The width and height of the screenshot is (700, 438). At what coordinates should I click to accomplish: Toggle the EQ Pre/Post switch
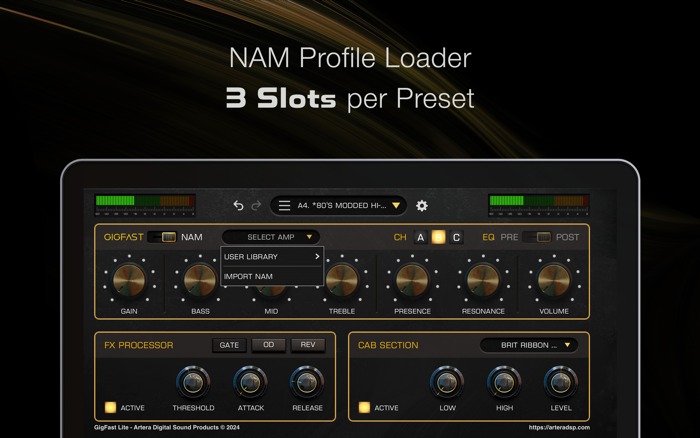538,237
